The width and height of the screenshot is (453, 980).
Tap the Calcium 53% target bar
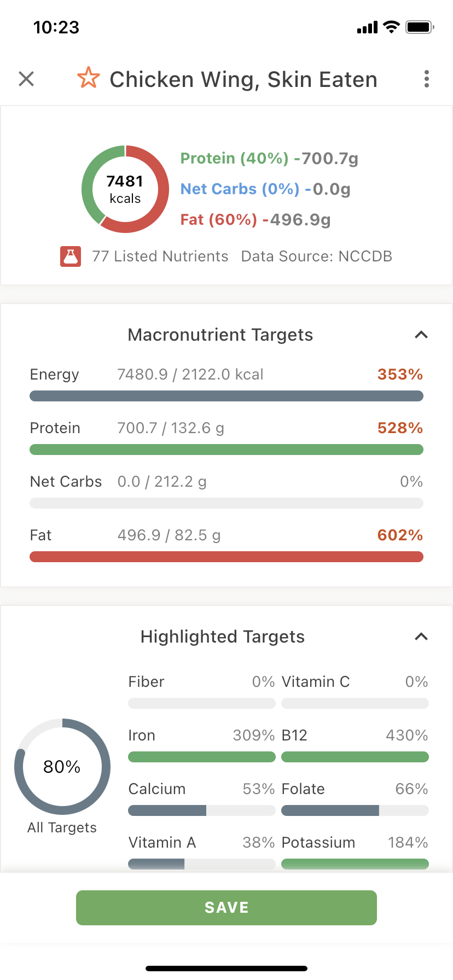click(x=202, y=810)
